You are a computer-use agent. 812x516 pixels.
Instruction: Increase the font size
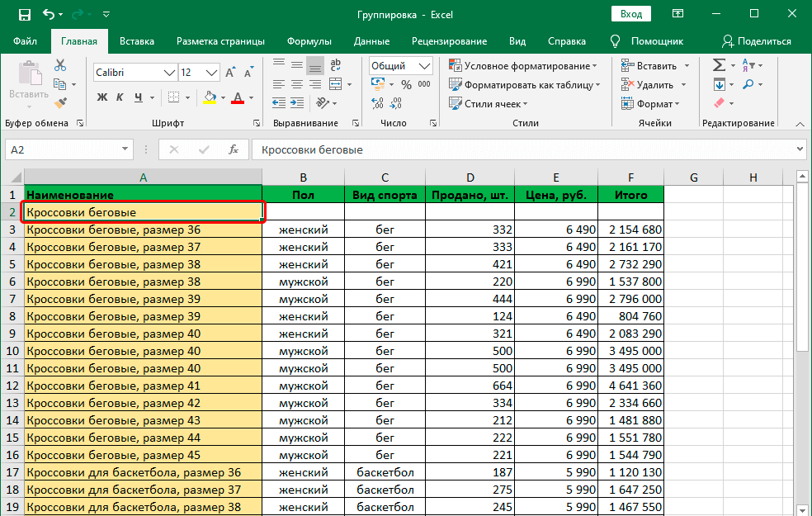[x=231, y=73]
